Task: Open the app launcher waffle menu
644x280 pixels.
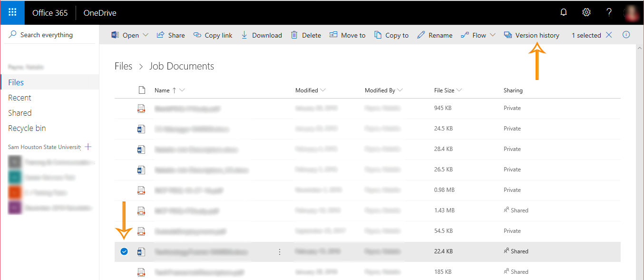Action: 12,12
